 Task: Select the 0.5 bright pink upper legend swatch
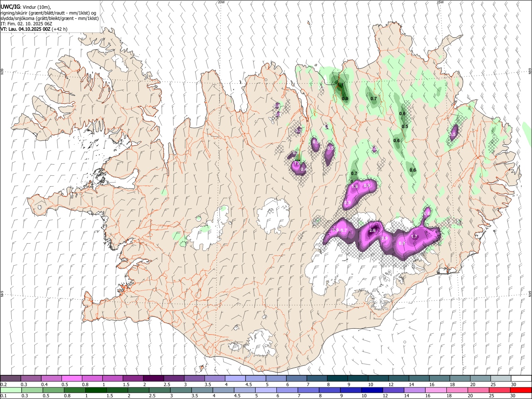pyautogui.click(x=71, y=379)
